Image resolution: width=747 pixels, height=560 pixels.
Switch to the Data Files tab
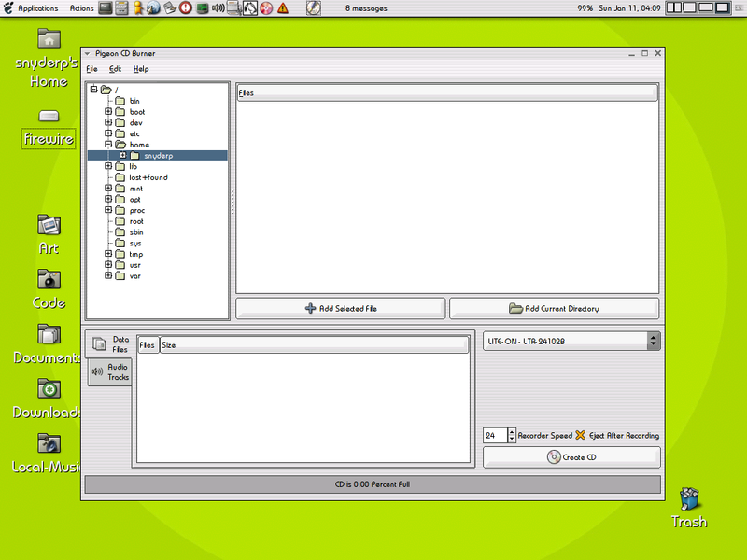pyautogui.click(x=110, y=343)
